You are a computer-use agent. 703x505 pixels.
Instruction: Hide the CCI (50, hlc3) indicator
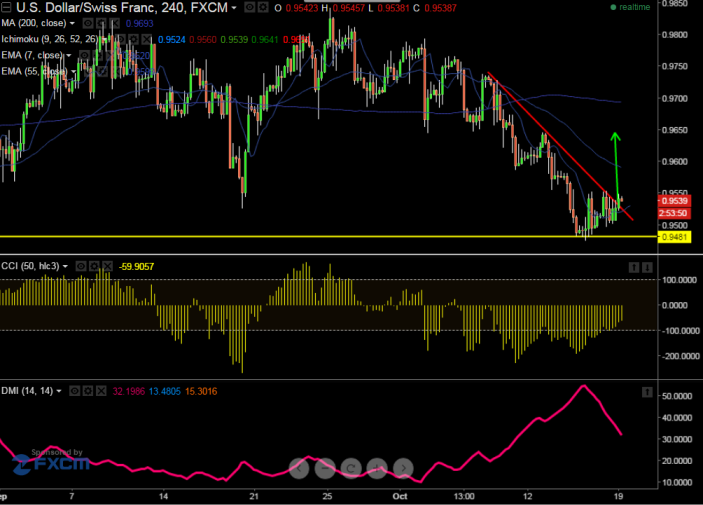pos(81,266)
